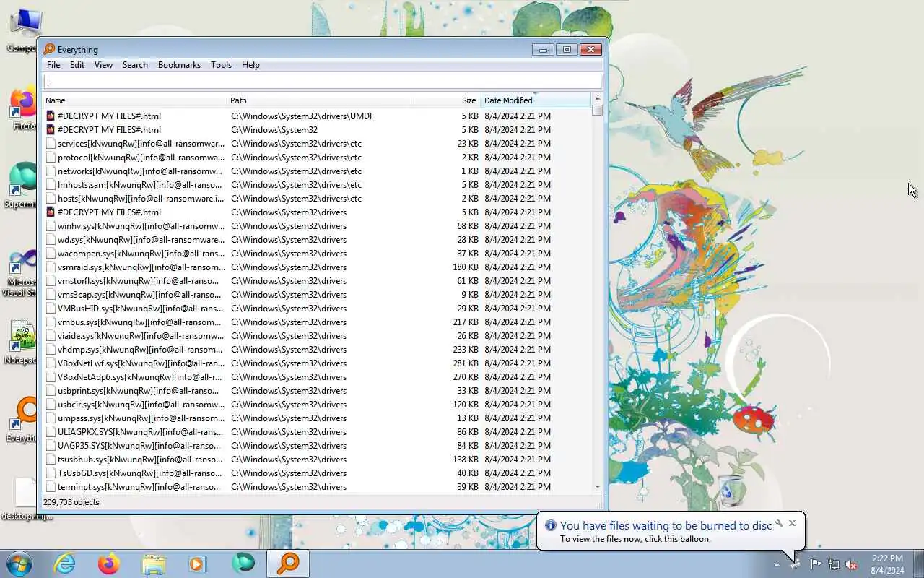The width and height of the screenshot is (924, 578).
Task: Select the vmstorfl.sys encrypted file name
Action: [140, 280]
